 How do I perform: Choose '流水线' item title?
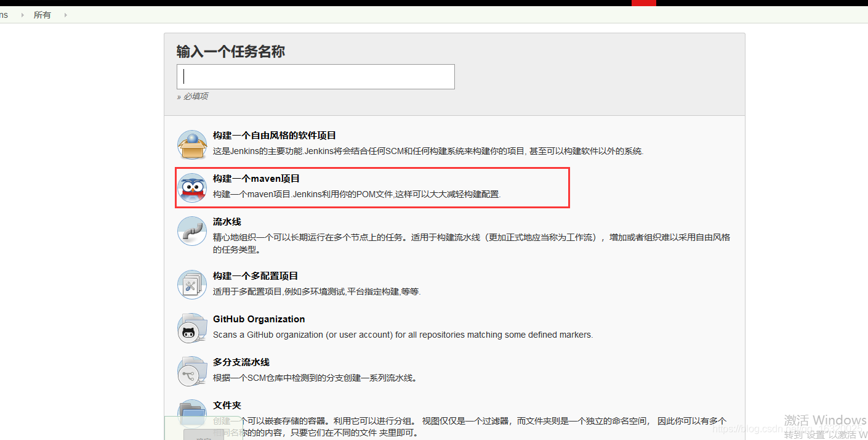(x=227, y=222)
